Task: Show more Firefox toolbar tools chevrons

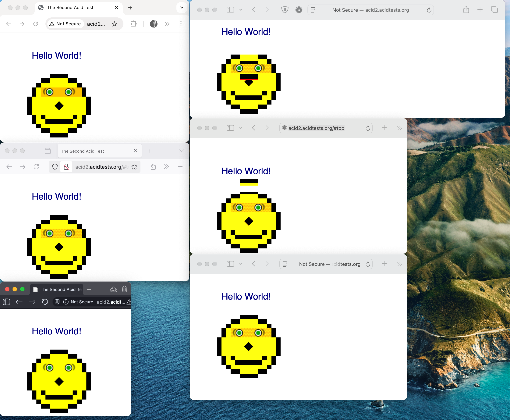Action: [x=166, y=167]
